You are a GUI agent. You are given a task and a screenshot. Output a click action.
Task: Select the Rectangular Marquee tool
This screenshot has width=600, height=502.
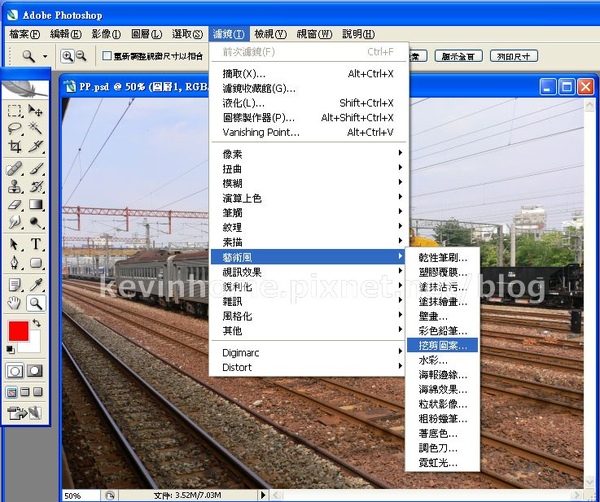[15, 111]
